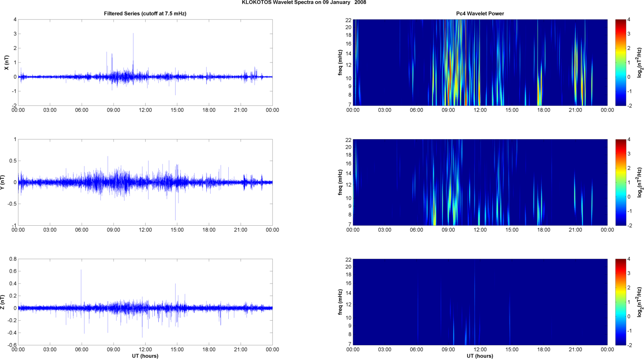644x359 pixels.
Task: Click "freq (mHz)" label of the top wavelet panel
Action: click(340, 62)
